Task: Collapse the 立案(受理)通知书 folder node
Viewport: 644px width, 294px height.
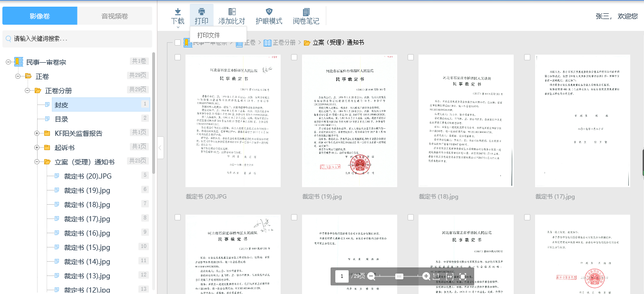Action: click(37, 161)
